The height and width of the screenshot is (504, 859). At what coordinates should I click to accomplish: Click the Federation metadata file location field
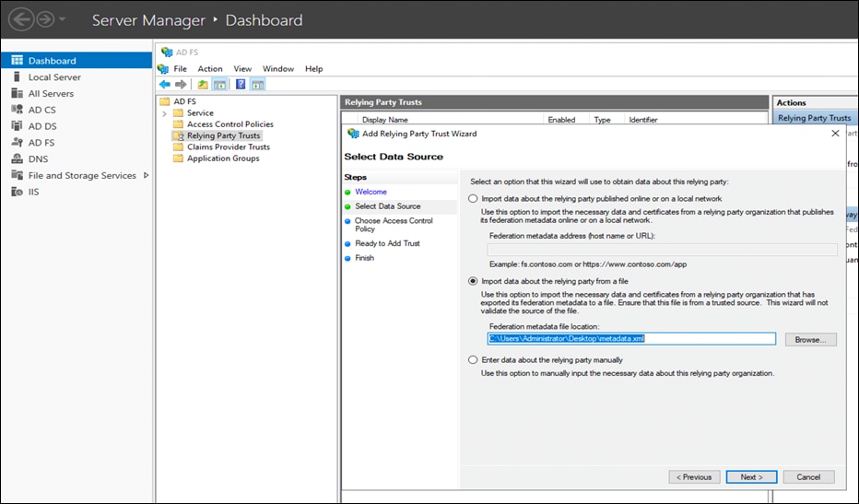coord(631,339)
